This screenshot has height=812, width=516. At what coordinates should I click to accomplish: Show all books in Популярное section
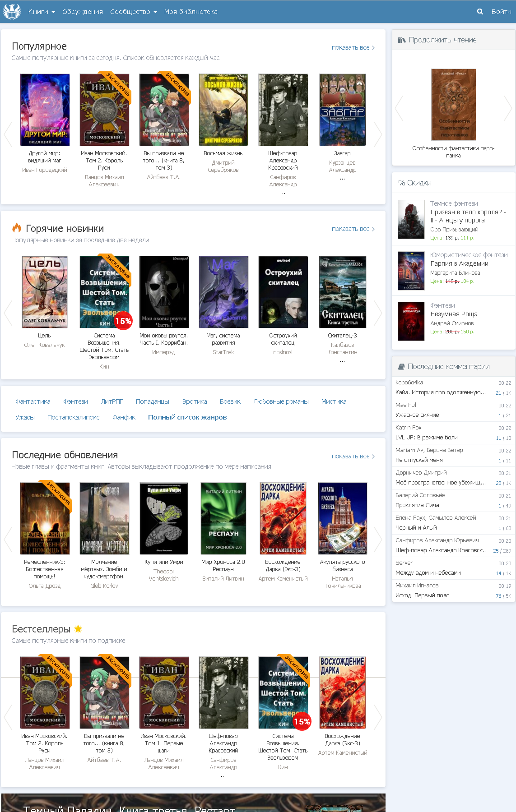[353, 47]
